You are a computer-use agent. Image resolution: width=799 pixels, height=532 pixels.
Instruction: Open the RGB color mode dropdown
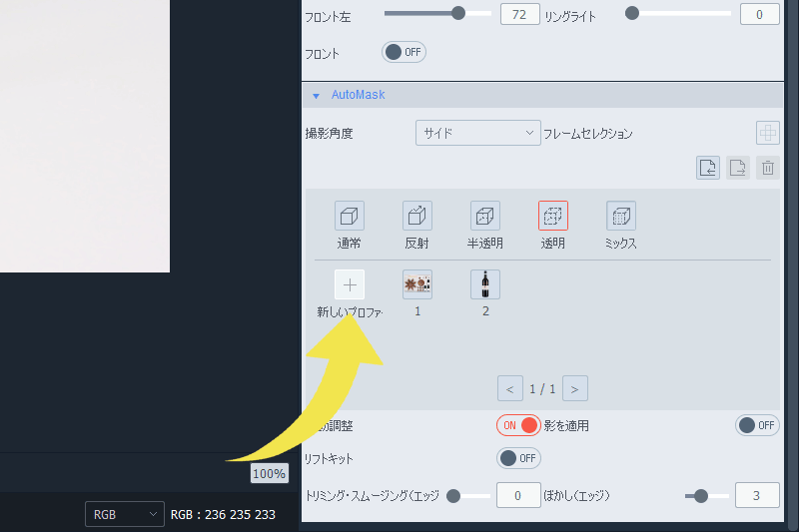pyautogui.click(x=124, y=514)
